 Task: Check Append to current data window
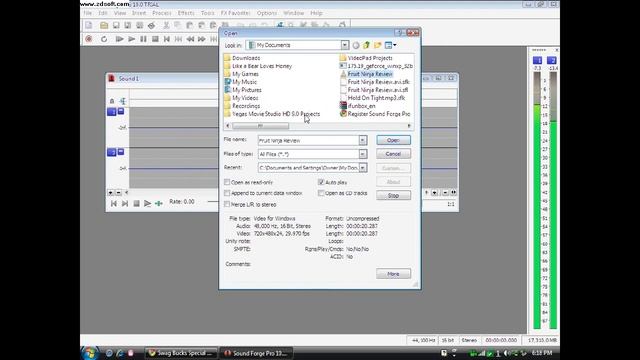point(227,193)
